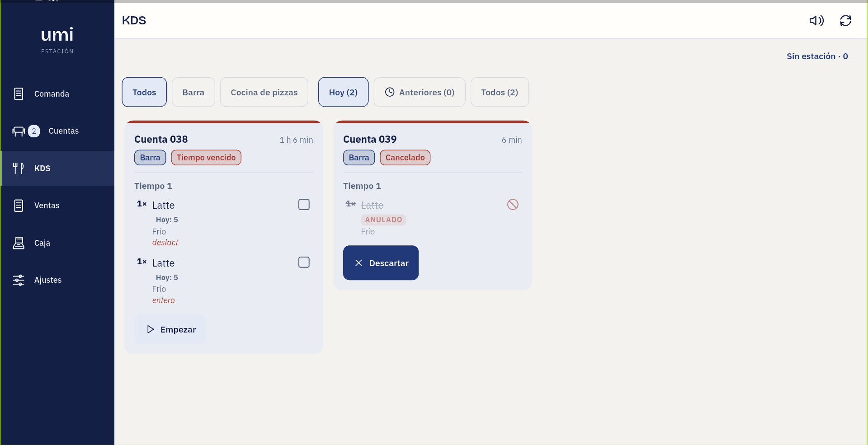Image resolution: width=868 pixels, height=445 pixels.
Task: Select the Cocina de pizzas filter
Action: pyautogui.click(x=264, y=92)
